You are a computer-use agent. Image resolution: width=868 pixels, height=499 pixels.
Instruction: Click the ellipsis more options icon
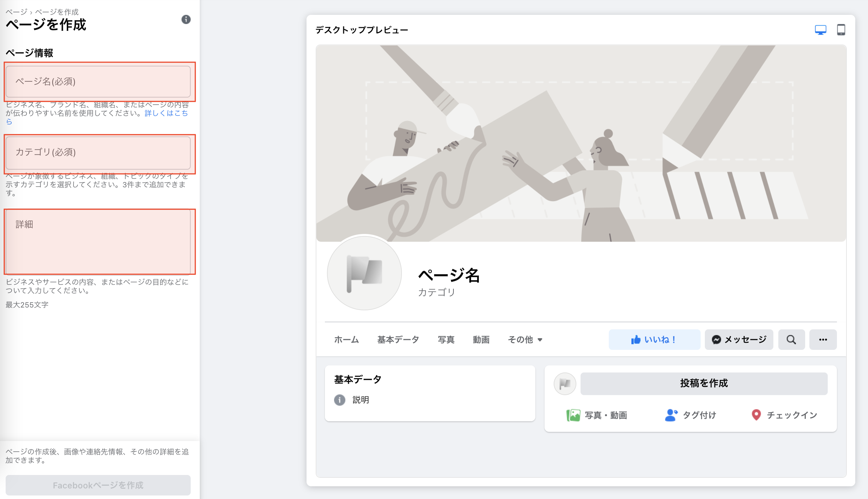point(823,339)
